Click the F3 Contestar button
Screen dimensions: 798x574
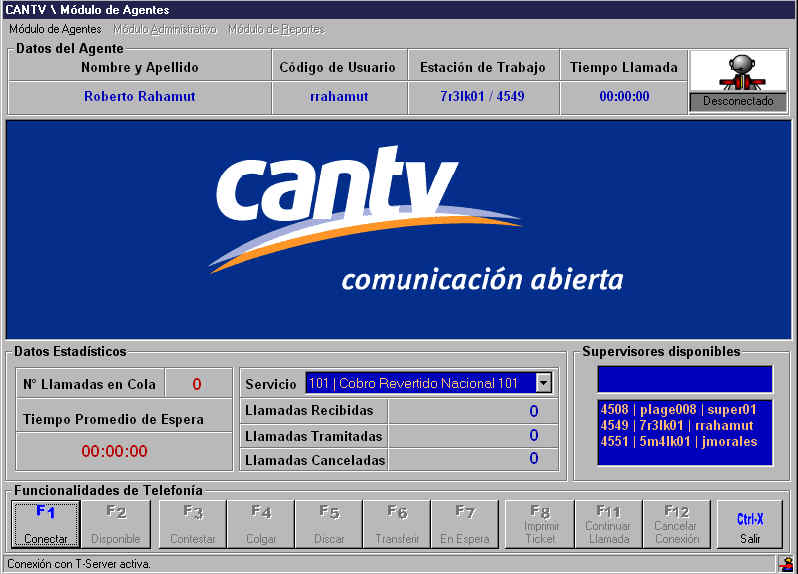point(193,524)
